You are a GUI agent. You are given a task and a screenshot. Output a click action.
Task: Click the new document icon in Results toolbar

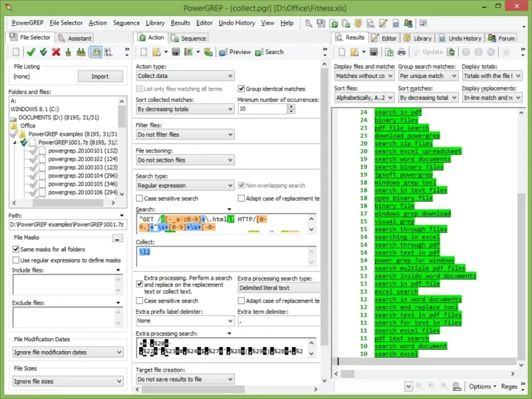pyautogui.click(x=341, y=52)
